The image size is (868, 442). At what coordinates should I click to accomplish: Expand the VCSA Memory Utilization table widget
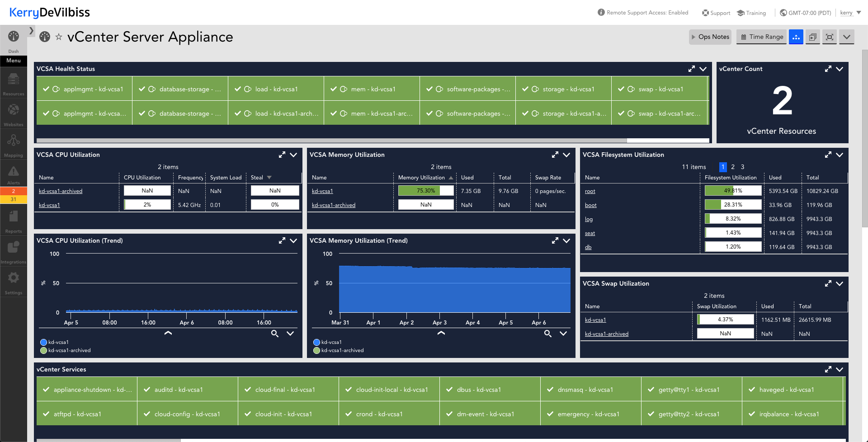tap(555, 155)
